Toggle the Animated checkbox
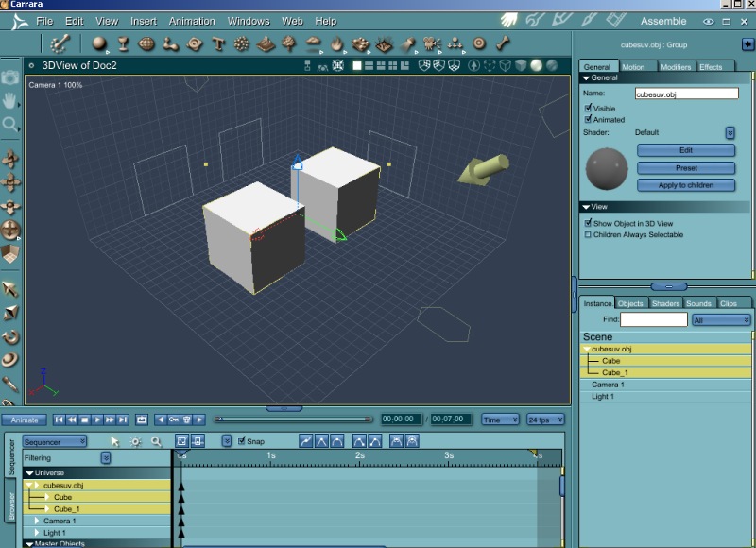This screenshot has width=756, height=548. (x=588, y=120)
